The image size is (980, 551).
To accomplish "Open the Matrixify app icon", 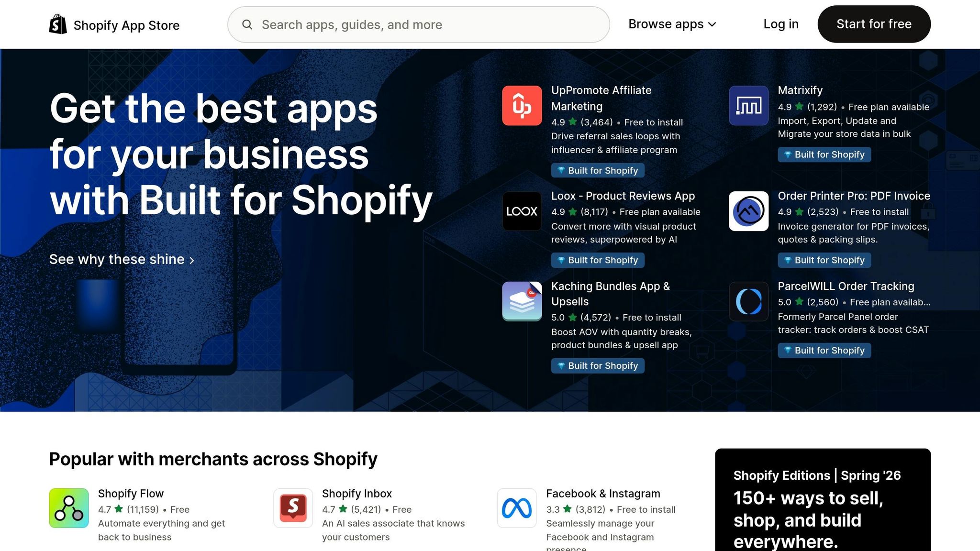I will [x=748, y=105].
